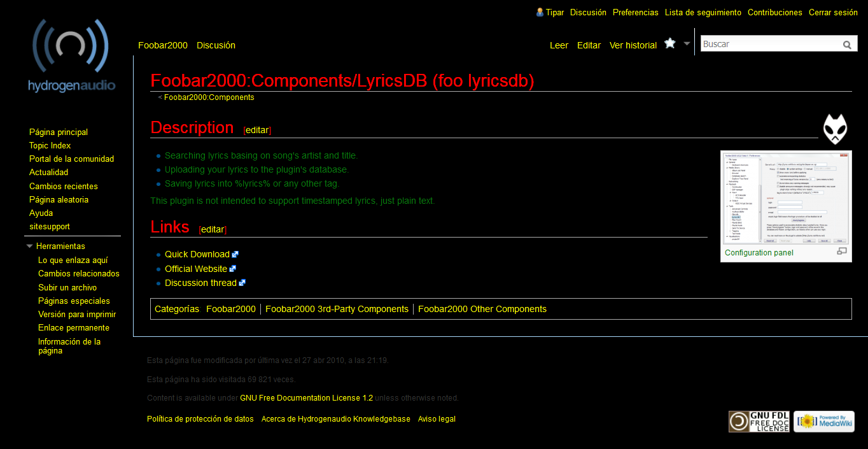The height and width of the screenshot is (449, 868).
Task: Go to Página aleatoria
Action: coord(59,199)
